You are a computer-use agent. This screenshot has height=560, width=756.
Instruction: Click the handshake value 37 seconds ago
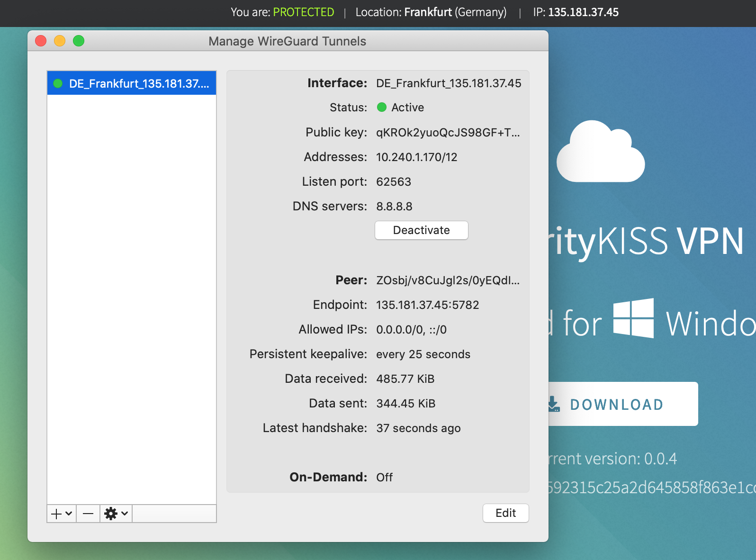pyautogui.click(x=418, y=428)
